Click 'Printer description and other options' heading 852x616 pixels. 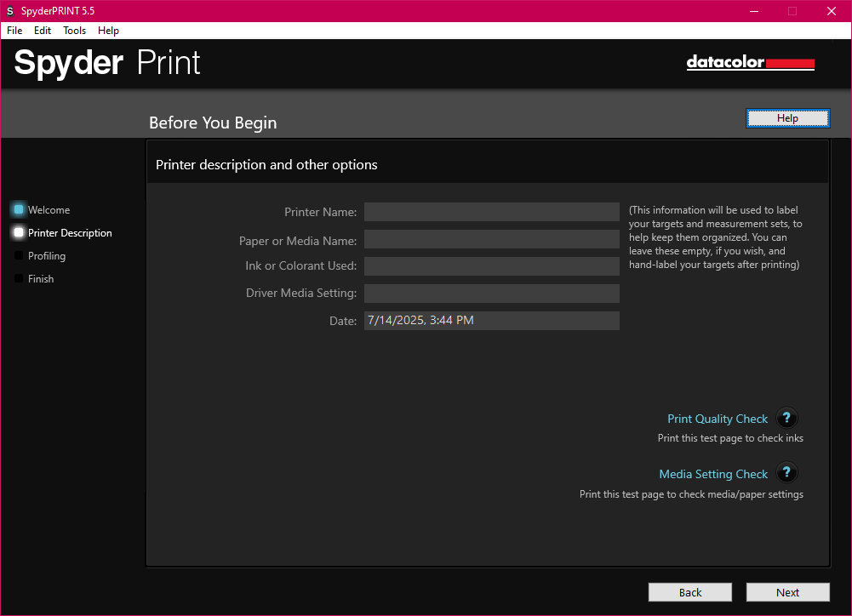pos(266,164)
